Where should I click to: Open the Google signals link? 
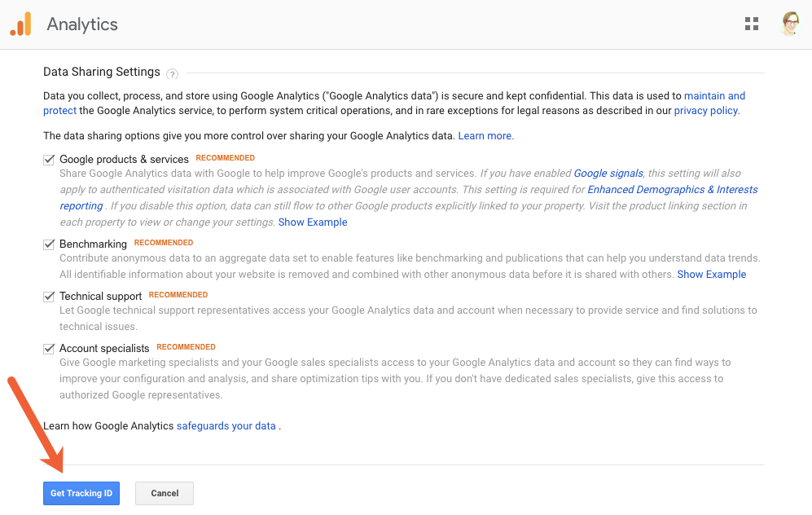click(x=608, y=174)
